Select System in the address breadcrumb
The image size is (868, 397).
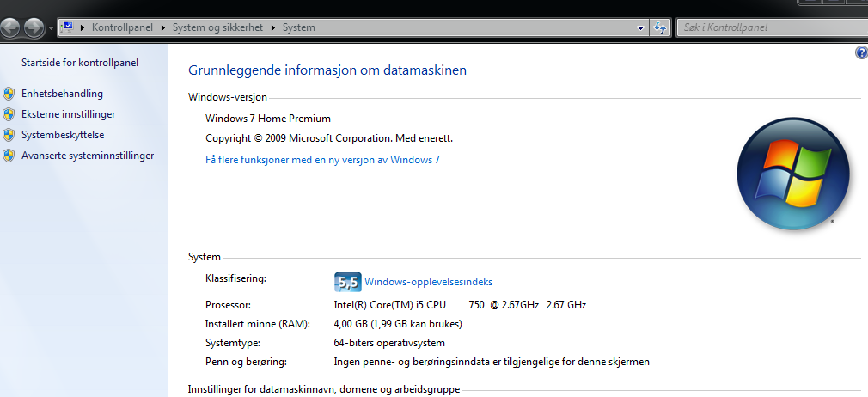[299, 27]
